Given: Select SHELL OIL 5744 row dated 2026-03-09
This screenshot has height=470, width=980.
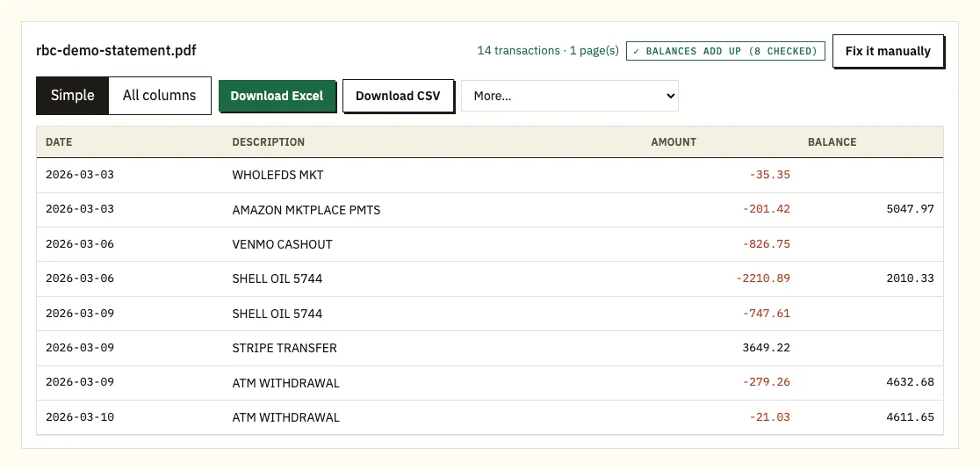Looking at the screenshot, I should tap(489, 314).
